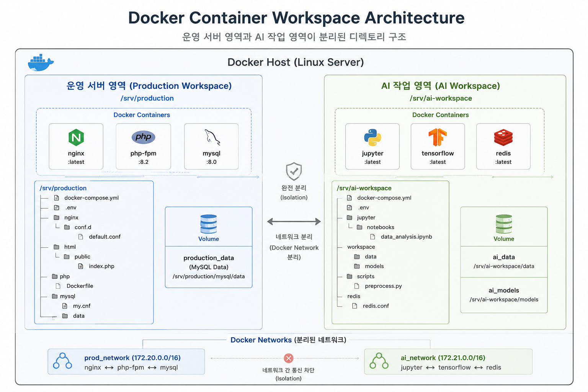
Task: Select the blue production Volume database icon
Action: 209,224
